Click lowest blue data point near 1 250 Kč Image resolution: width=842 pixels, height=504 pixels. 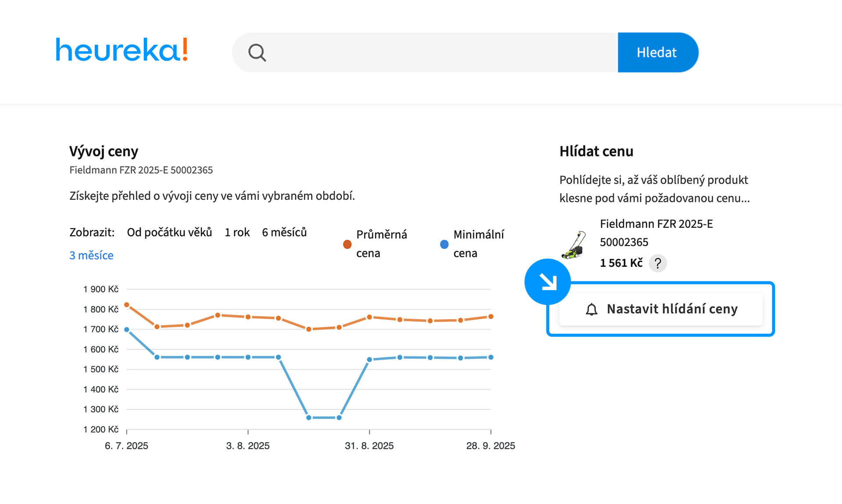(x=309, y=418)
